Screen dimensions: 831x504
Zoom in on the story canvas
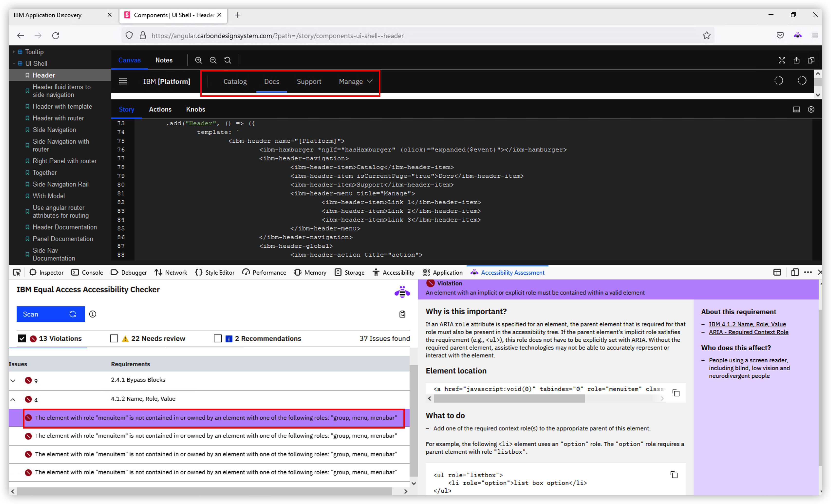point(198,60)
